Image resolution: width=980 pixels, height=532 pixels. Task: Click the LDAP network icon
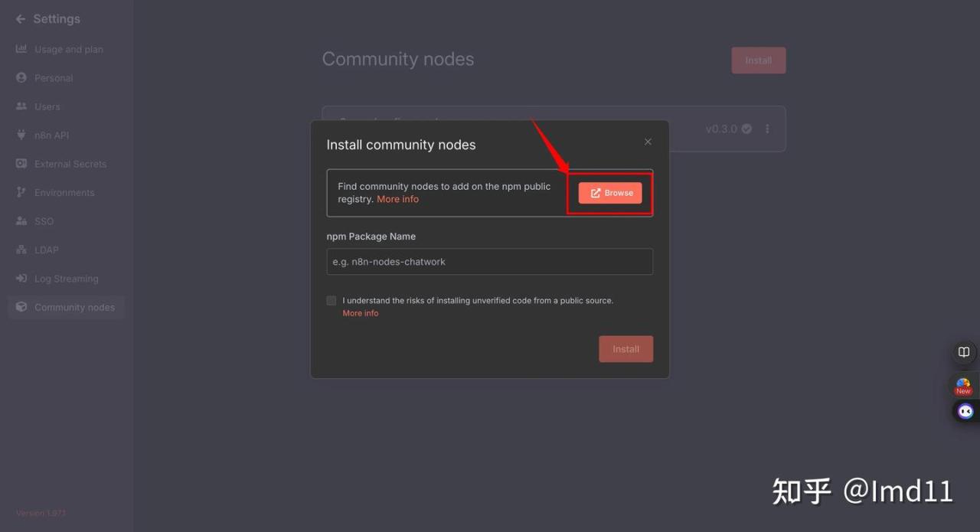(x=21, y=250)
